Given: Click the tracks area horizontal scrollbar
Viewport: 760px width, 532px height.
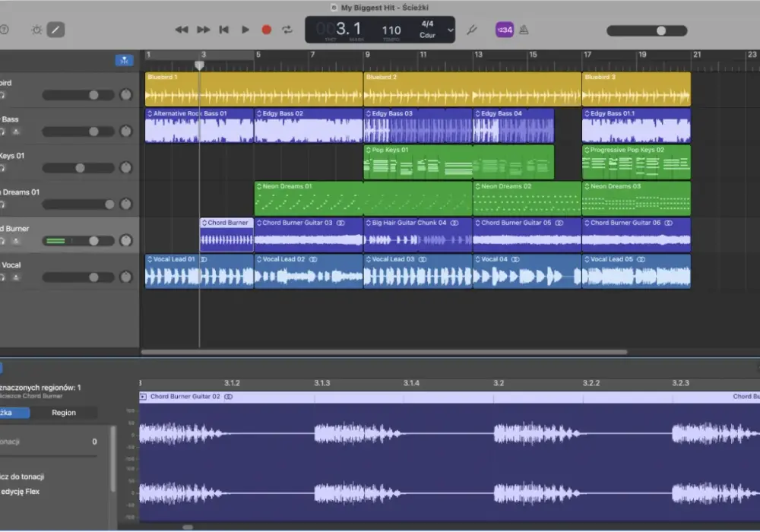Looking at the screenshot, I should (x=384, y=352).
